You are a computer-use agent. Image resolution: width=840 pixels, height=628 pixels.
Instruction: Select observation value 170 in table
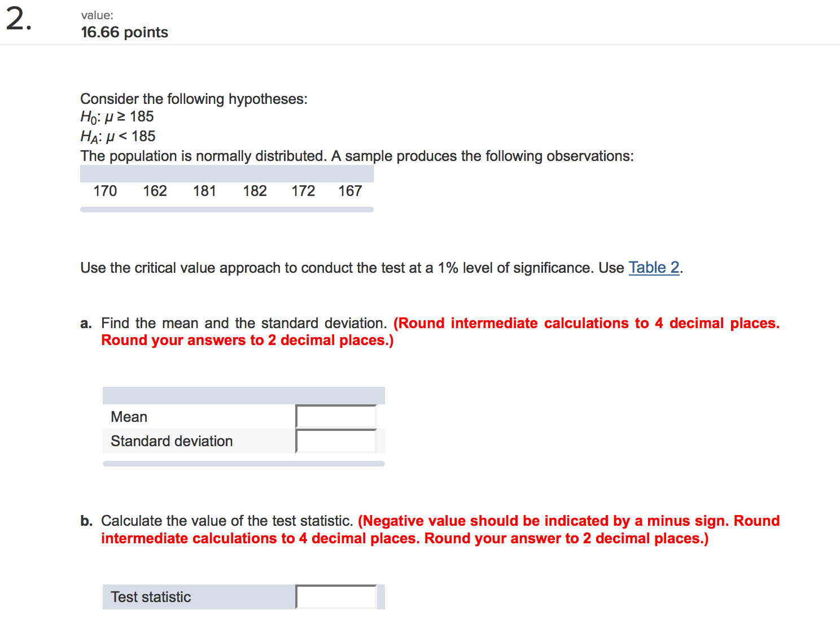tap(105, 191)
